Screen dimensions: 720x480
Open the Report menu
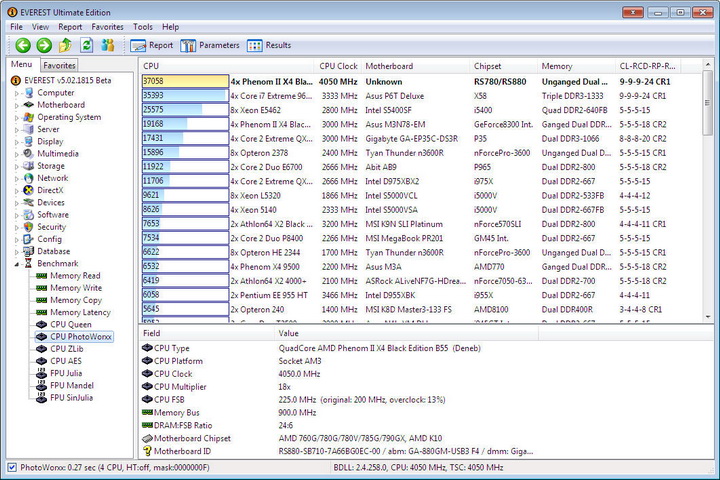[70, 27]
